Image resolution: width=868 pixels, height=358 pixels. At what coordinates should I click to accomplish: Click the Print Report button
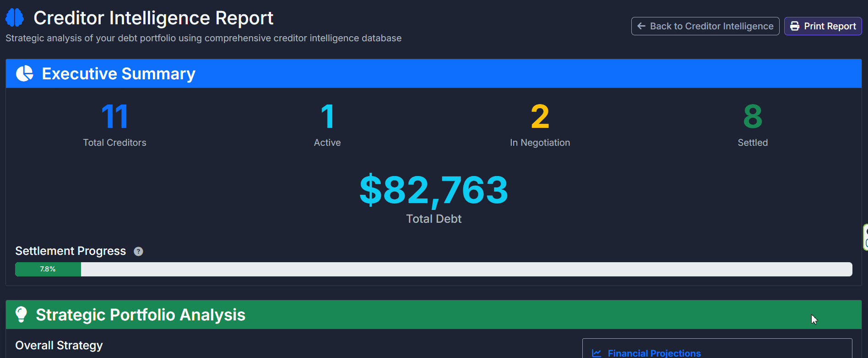coord(823,26)
